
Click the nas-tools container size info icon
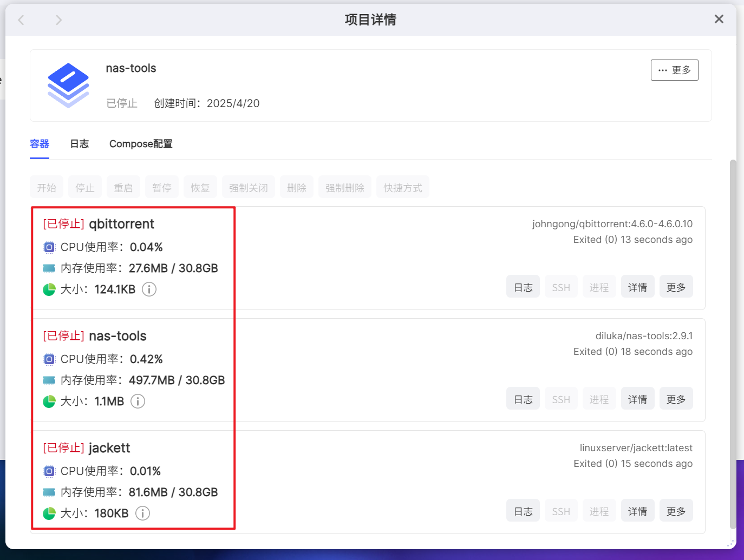click(138, 401)
